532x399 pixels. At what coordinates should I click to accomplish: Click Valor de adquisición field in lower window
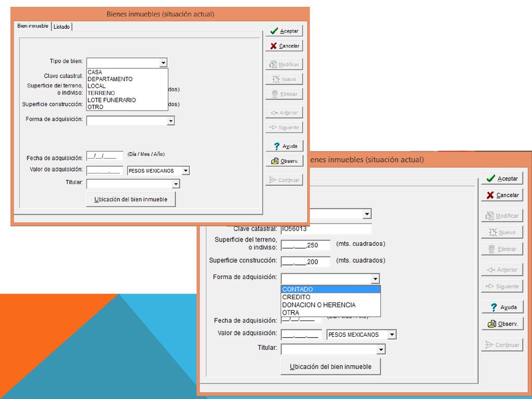pos(301,335)
